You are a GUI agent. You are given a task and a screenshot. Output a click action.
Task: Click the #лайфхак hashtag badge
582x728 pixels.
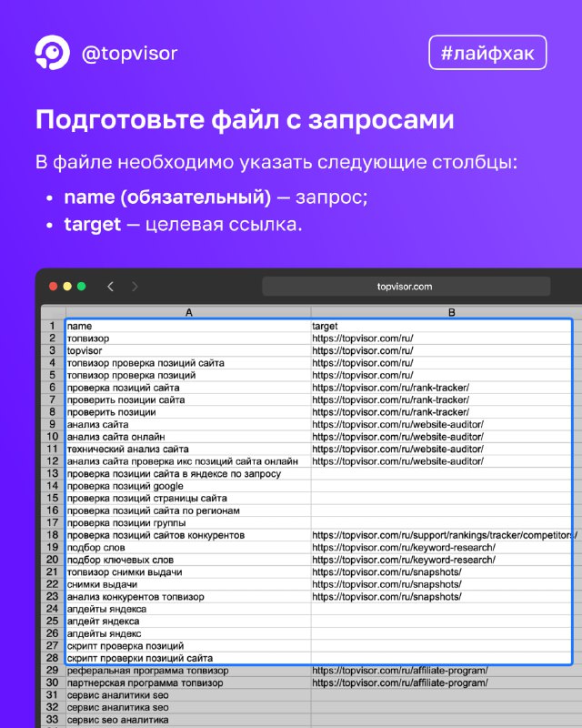point(487,53)
